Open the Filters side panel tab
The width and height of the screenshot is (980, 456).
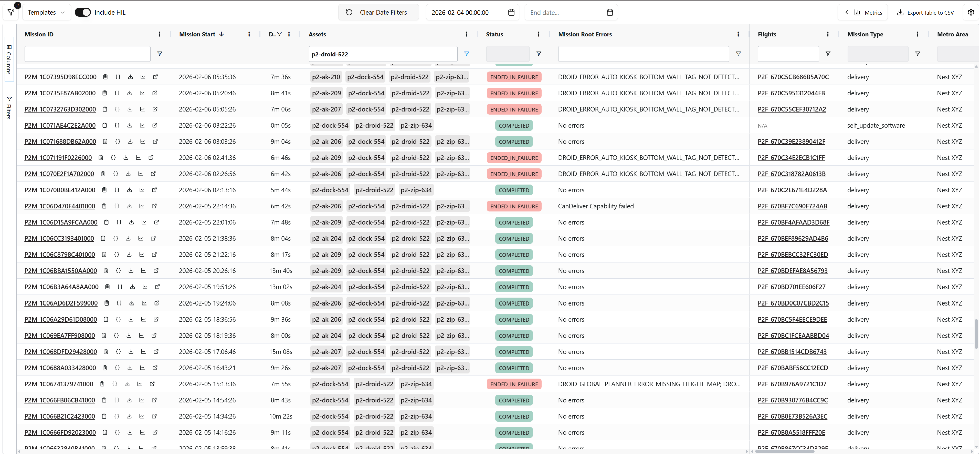pyautogui.click(x=9, y=108)
